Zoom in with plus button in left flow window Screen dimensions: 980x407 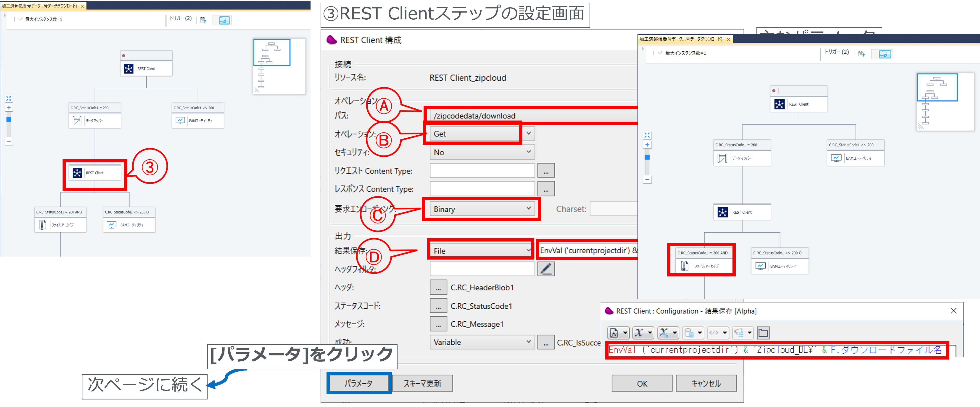pyautogui.click(x=9, y=108)
